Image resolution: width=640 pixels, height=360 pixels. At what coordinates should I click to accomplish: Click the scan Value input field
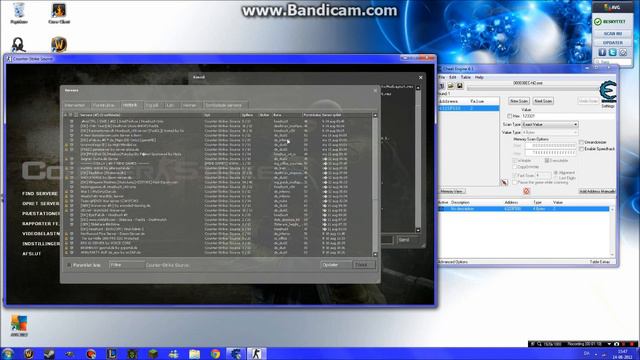point(568,116)
